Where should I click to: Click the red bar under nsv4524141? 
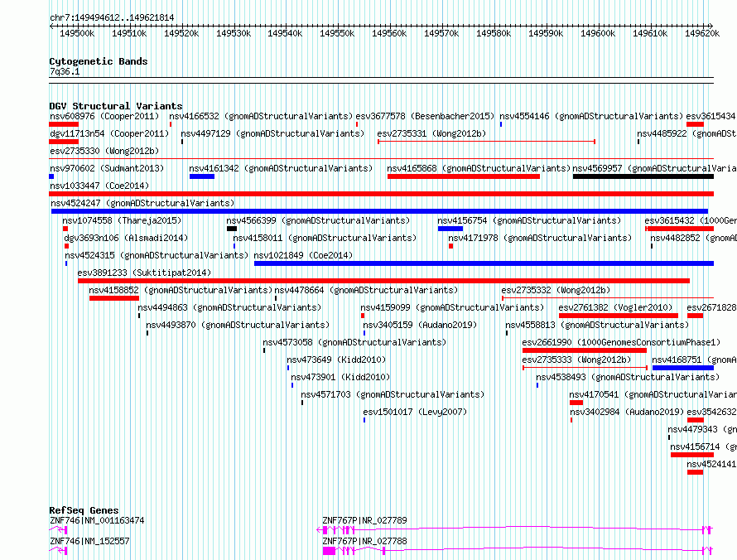tap(695, 472)
